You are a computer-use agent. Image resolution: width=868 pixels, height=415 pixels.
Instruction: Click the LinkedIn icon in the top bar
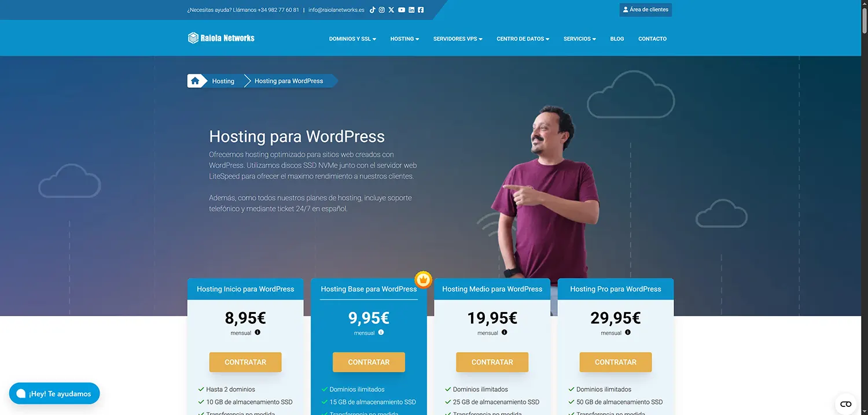(411, 9)
